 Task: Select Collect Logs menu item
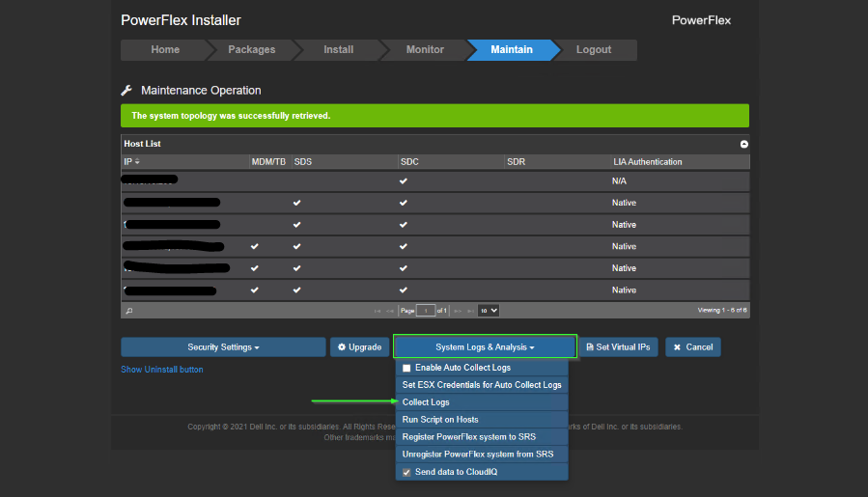426,402
